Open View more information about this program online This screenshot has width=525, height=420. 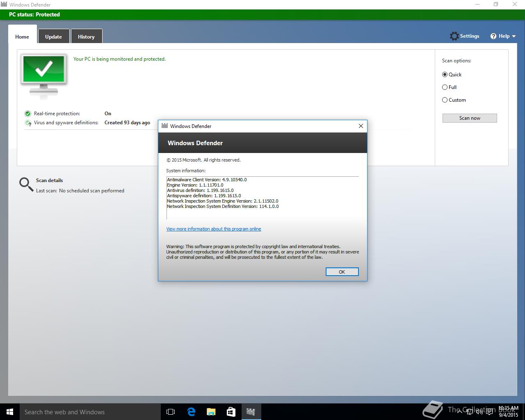pyautogui.click(x=214, y=229)
